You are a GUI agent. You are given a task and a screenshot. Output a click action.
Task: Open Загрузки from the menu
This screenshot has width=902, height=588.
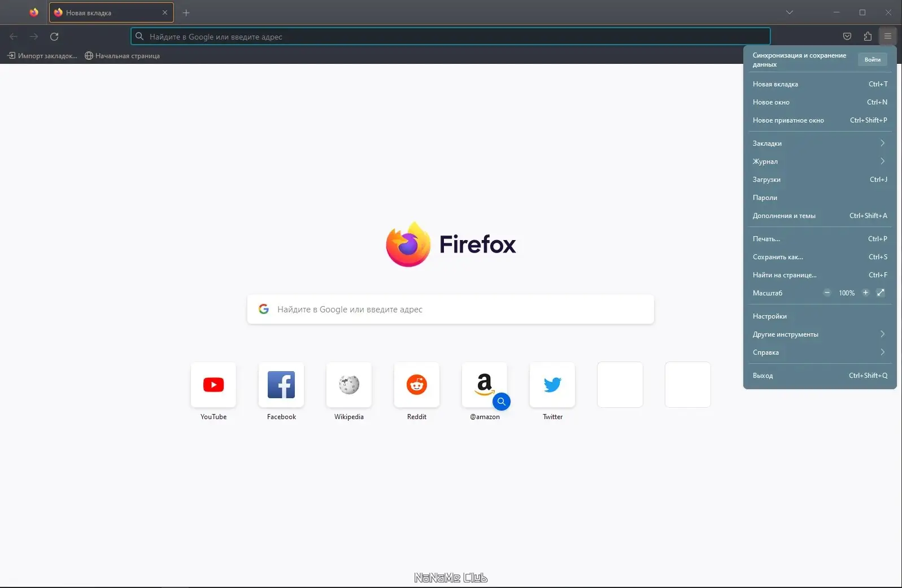coord(820,180)
